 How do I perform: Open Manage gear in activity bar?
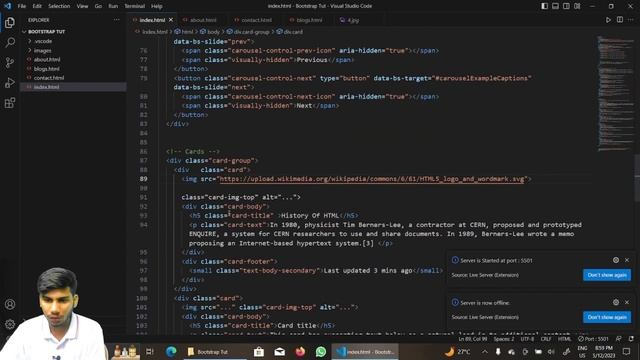coord(10,324)
